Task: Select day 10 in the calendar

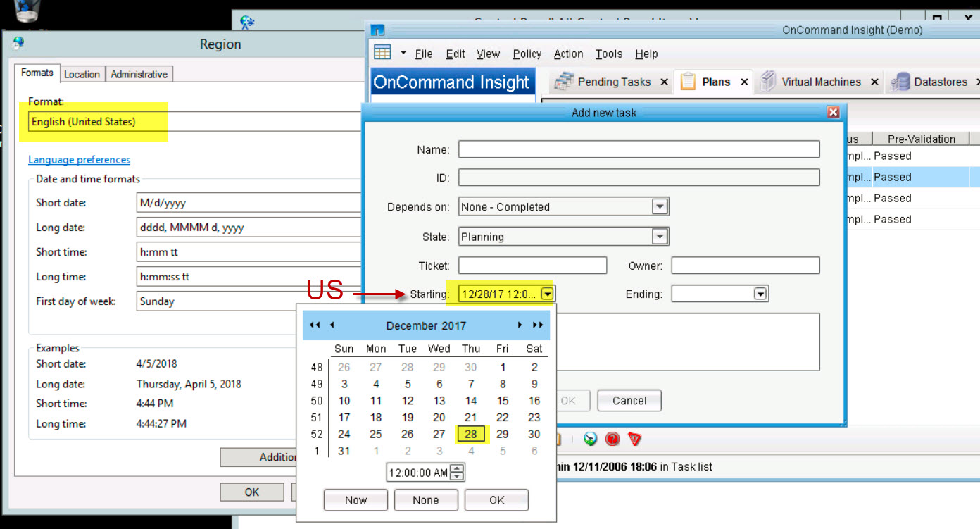Action: coord(344,401)
